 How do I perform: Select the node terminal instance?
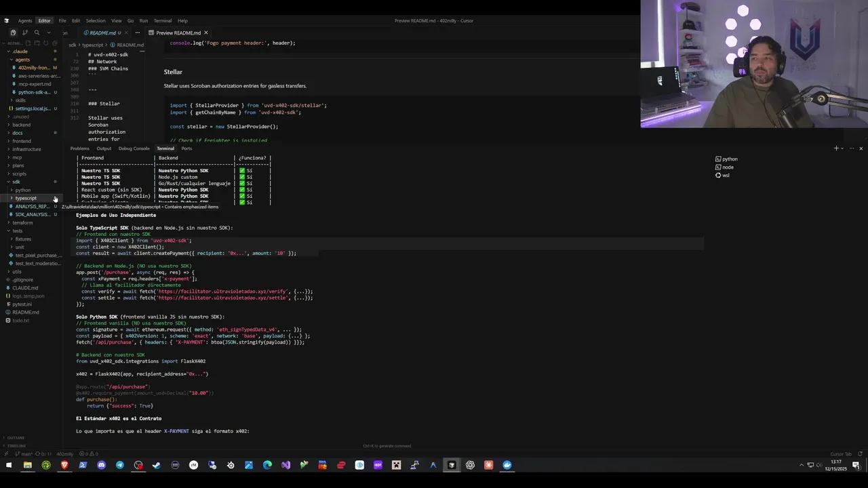(725, 167)
